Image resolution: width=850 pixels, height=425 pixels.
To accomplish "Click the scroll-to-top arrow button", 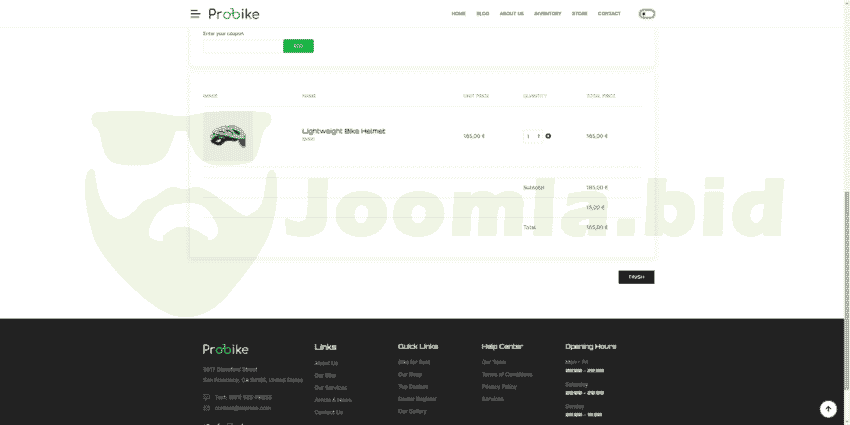I will [x=828, y=409].
